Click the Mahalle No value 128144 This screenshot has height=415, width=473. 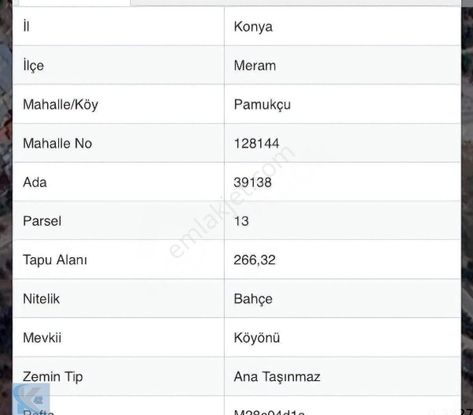click(x=256, y=144)
